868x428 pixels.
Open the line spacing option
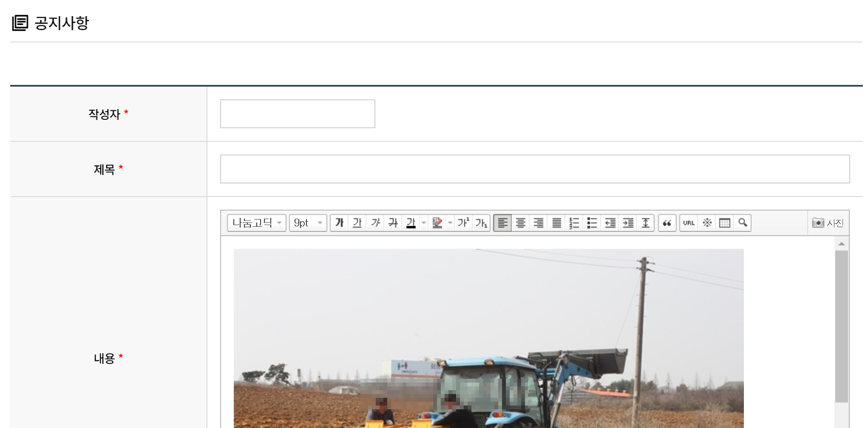tap(646, 223)
